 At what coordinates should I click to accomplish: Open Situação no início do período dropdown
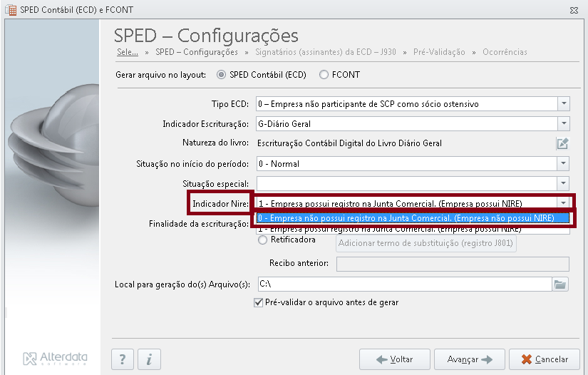(x=563, y=163)
